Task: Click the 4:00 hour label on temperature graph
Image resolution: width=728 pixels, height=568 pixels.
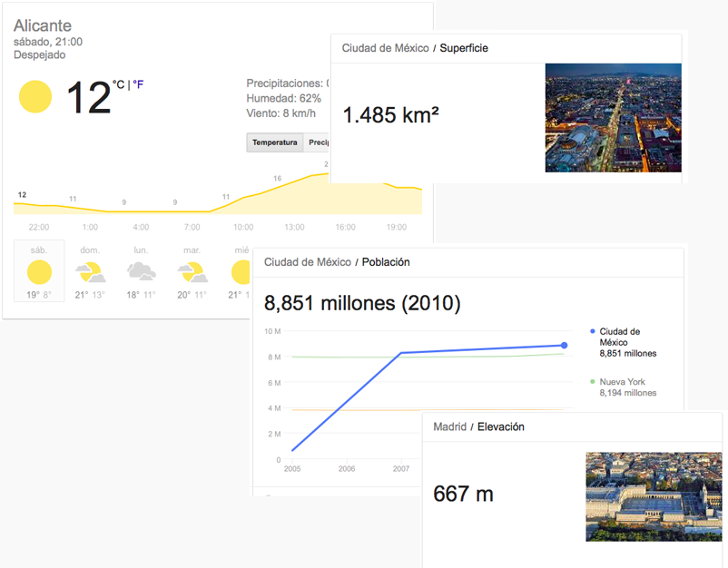Action: [141, 227]
